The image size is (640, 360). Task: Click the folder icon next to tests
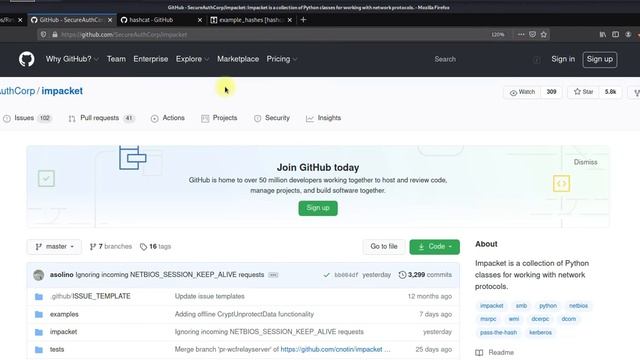[39, 350]
